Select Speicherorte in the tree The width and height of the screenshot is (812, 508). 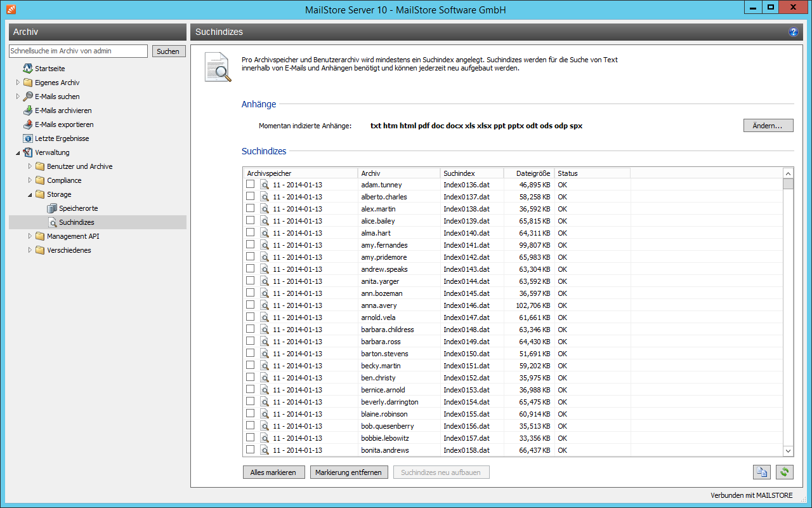(x=78, y=208)
